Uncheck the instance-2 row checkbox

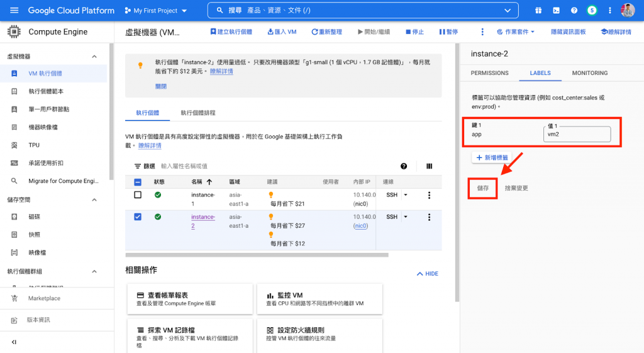tap(138, 216)
